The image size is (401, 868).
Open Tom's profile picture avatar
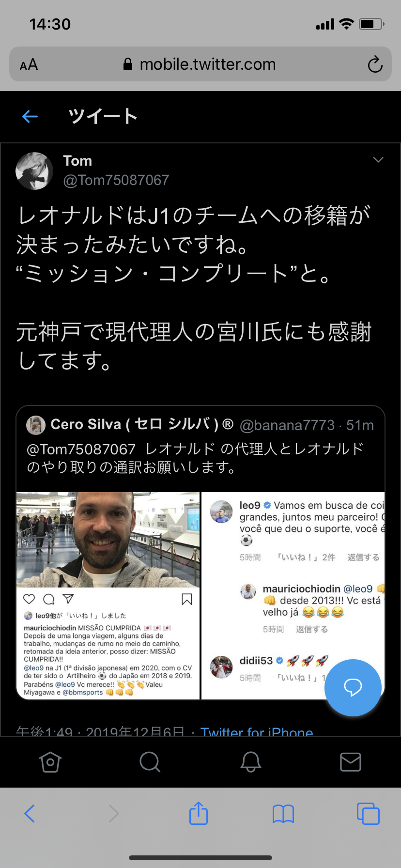pos(34,171)
